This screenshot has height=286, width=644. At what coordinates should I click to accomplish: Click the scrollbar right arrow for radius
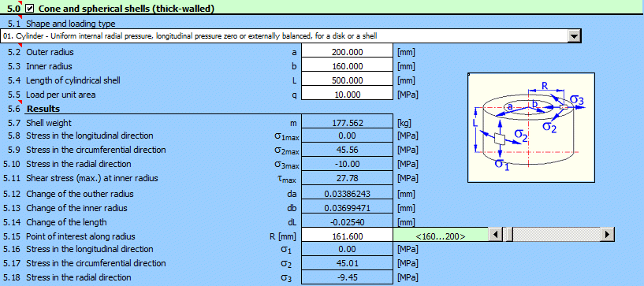coord(608,235)
